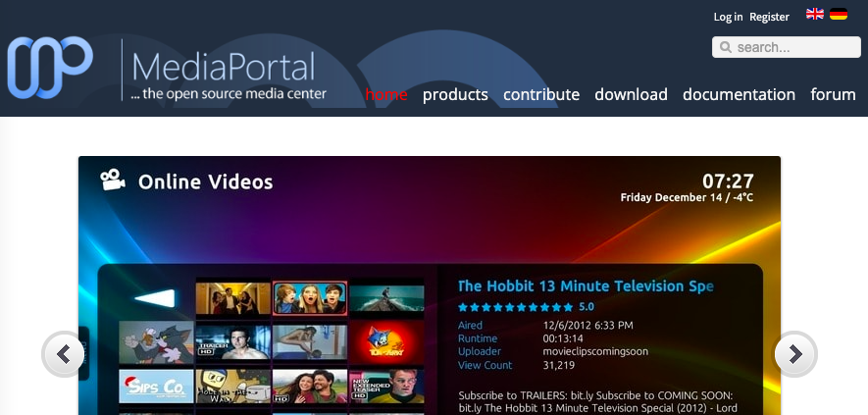Select the Sips Co. thumbnail
The image size is (868, 415).
pos(156,387)
